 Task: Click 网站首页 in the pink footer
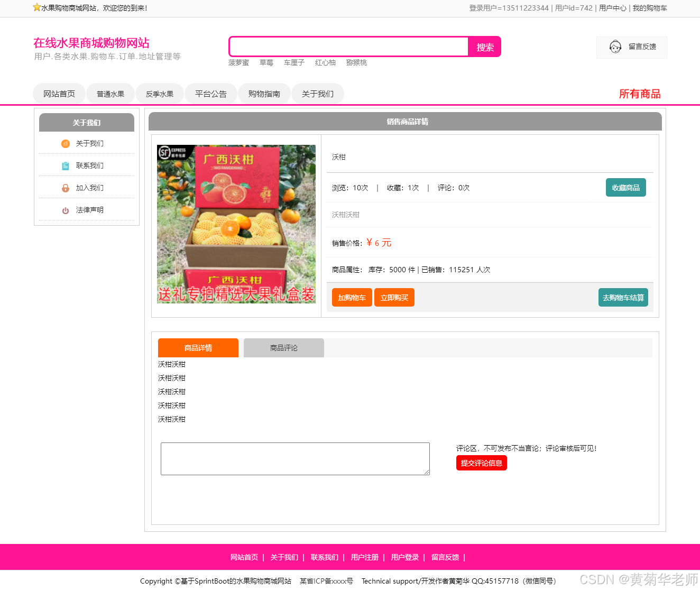click(x=244, y=557)
